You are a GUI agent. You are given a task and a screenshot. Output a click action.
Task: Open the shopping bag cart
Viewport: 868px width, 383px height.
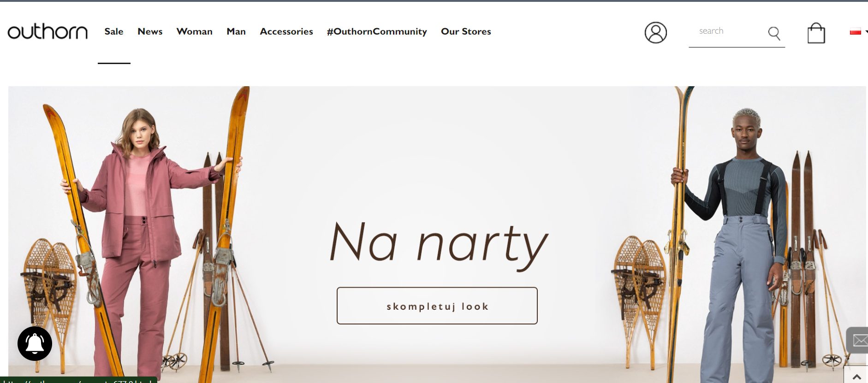pyautogui.click(x=816, y=33)
